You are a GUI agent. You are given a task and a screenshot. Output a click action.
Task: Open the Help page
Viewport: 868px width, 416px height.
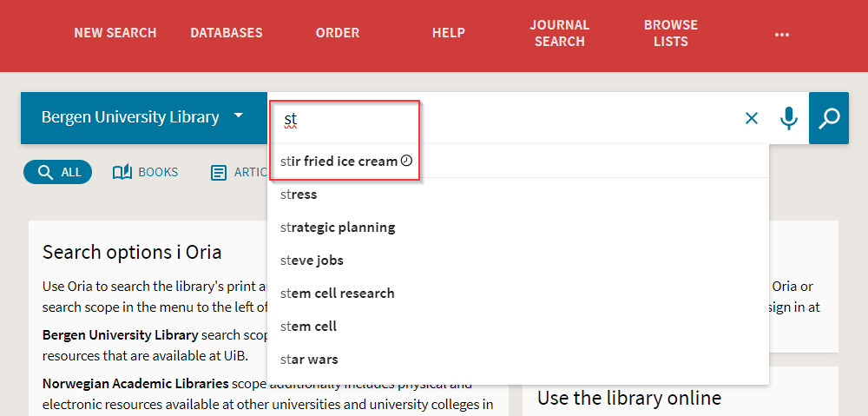pos(449,33)
